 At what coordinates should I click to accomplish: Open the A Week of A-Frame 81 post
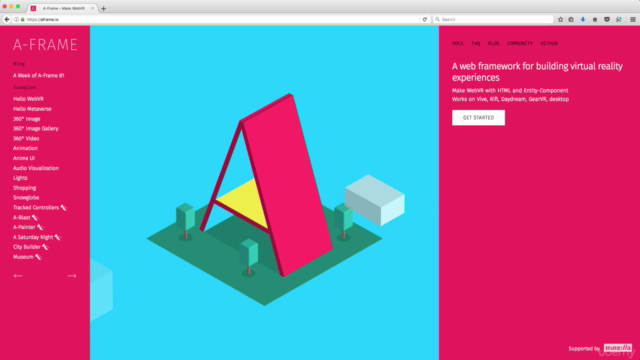39,76
